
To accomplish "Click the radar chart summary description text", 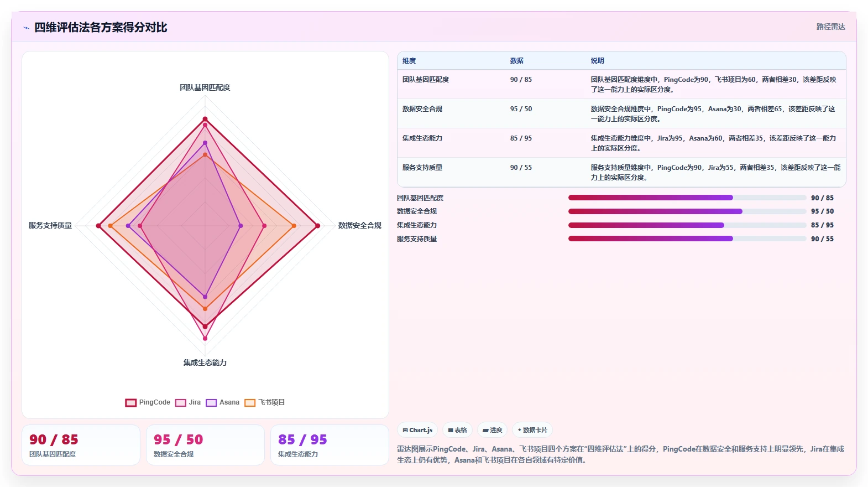I will (620, 454).
